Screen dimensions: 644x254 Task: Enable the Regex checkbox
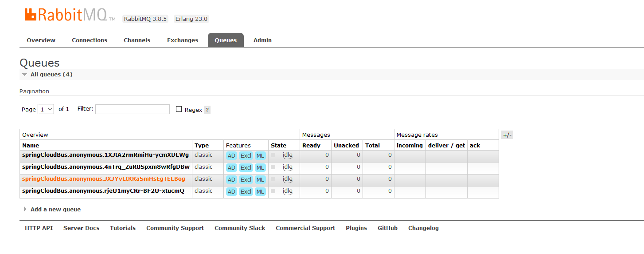pyautogui.click(x=179, y=109)
